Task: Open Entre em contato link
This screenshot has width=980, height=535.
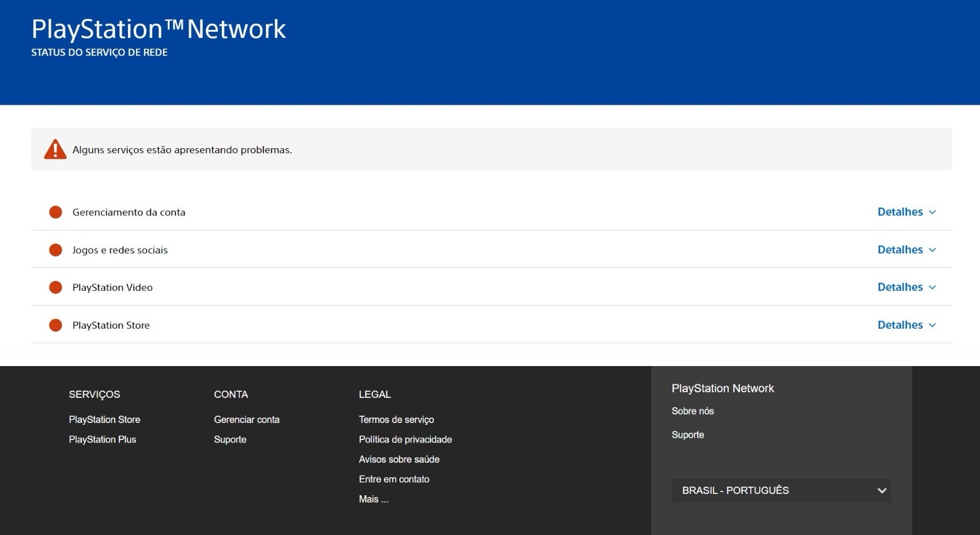Action: pyautogui.click(x=394, y=479)
